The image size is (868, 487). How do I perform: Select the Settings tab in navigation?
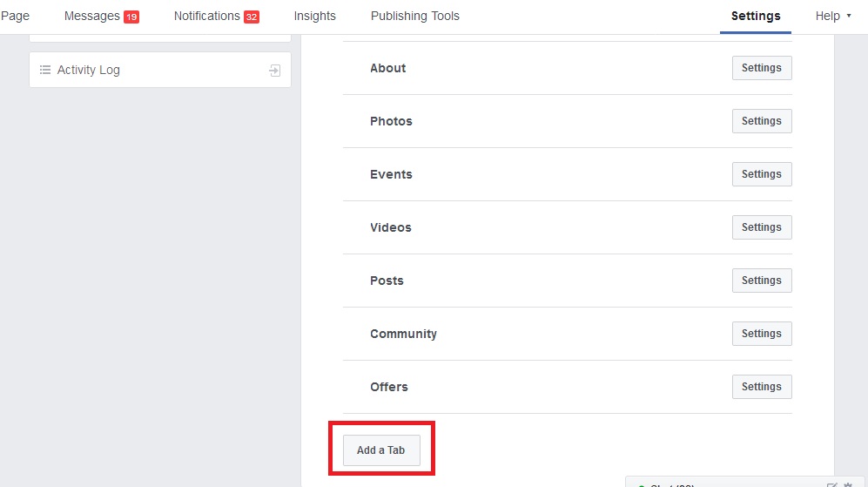point(756,16)
